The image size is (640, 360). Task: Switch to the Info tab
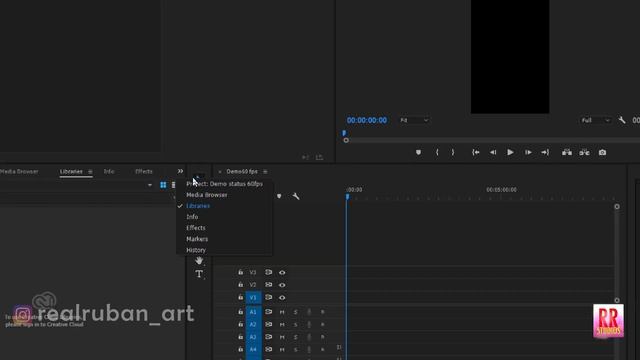click(x=109, y=171)
